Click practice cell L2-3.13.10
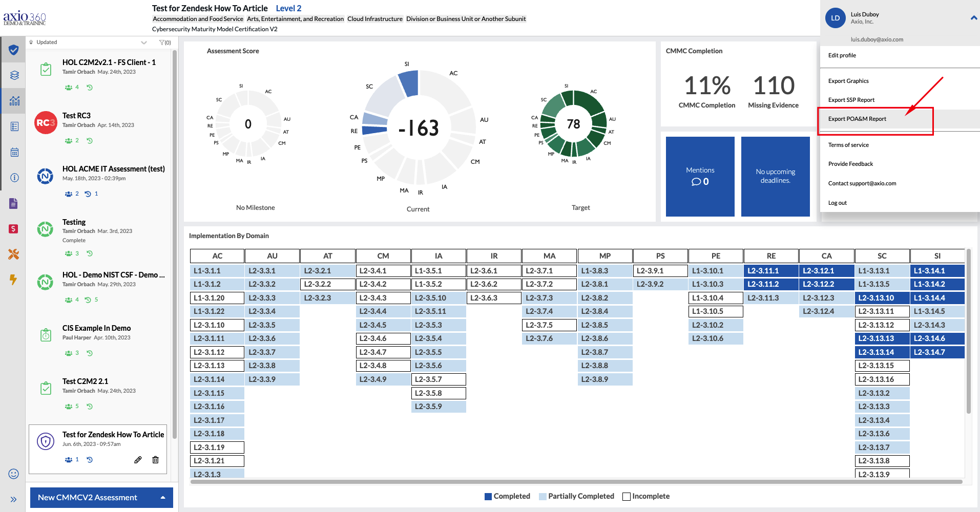 (x=882, y=298)
